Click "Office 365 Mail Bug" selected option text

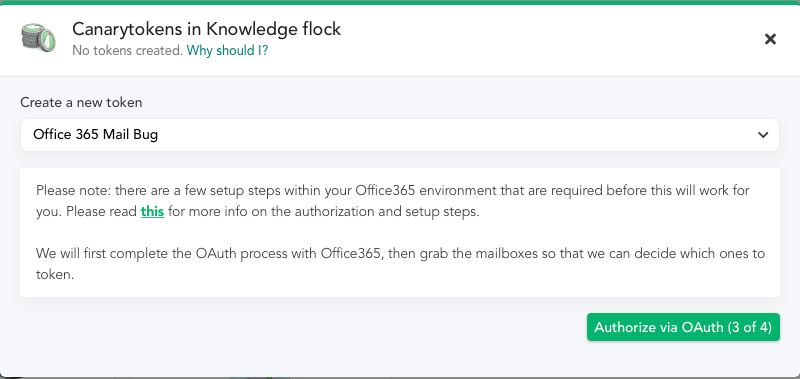coord(95,135)
